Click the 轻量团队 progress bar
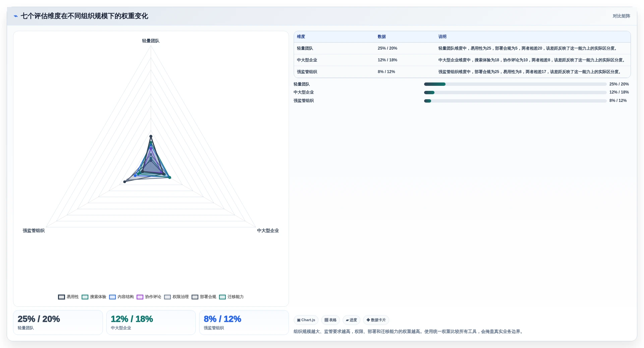The width and height of the screenshot is (644, 348). (x=515, y=84)
